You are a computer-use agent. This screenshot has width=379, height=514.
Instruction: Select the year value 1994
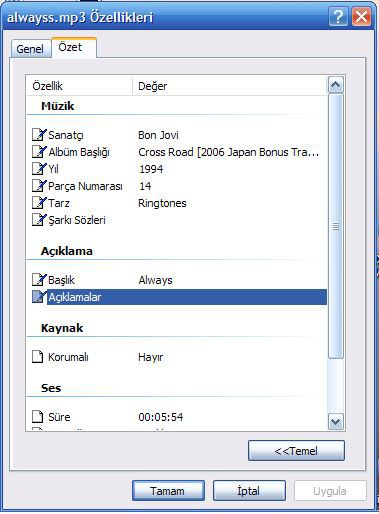pos(151,169)
